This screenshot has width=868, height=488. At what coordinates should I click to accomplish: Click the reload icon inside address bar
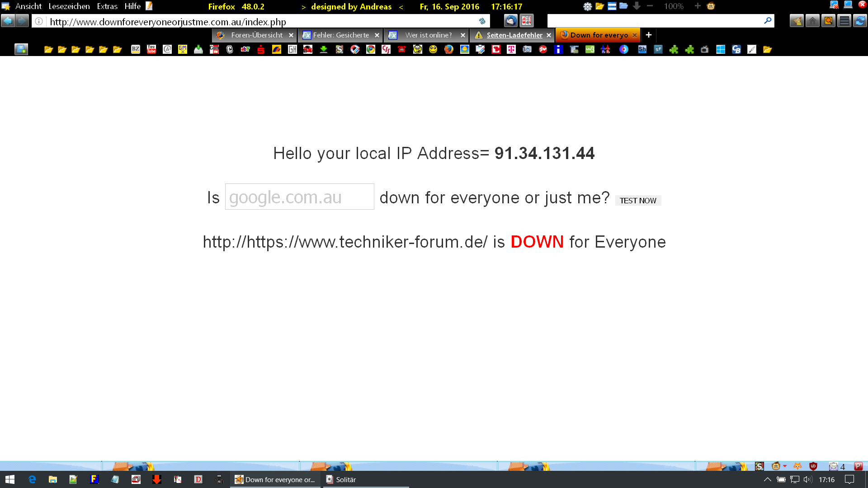[482, 21]
